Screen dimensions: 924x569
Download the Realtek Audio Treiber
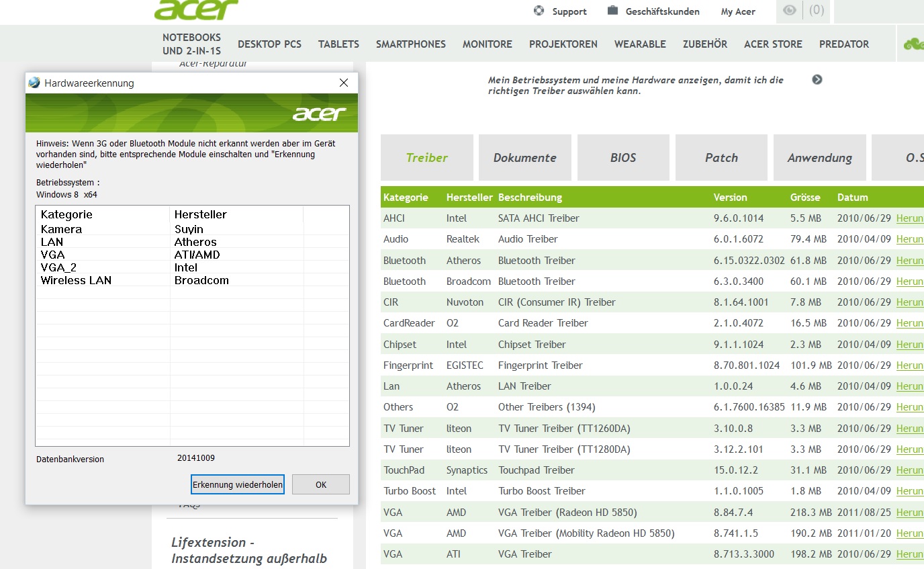tap(910, 239)
